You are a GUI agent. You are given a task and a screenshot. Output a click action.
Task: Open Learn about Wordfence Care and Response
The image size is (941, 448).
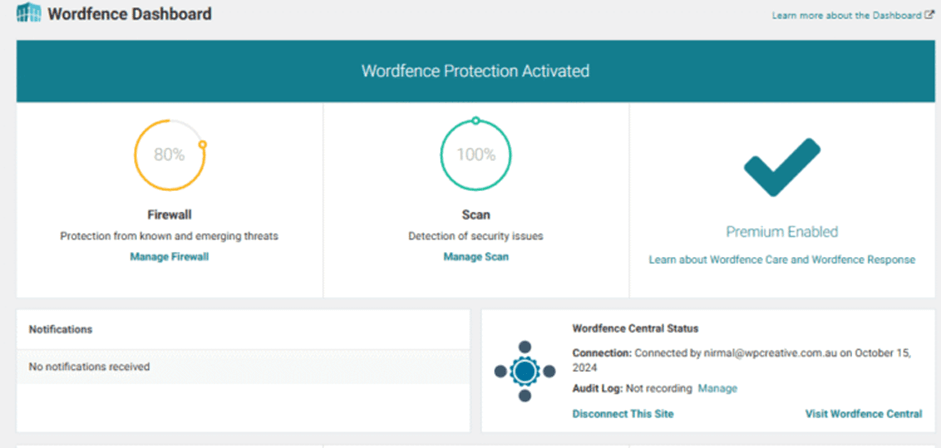[781, 260]
